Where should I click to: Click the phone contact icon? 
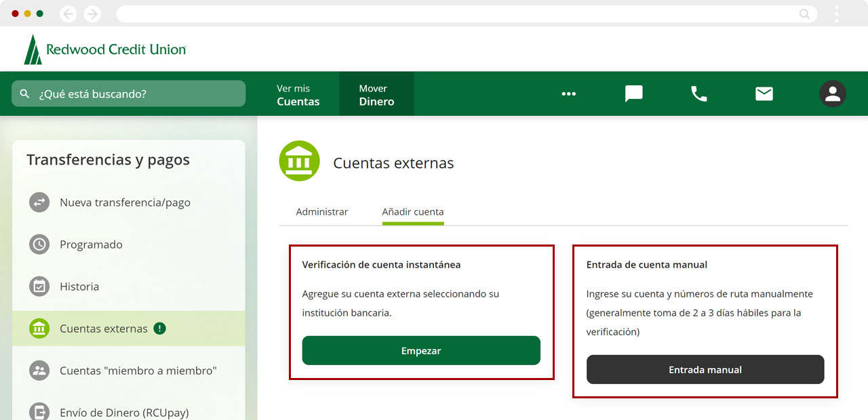click(698, 94)
